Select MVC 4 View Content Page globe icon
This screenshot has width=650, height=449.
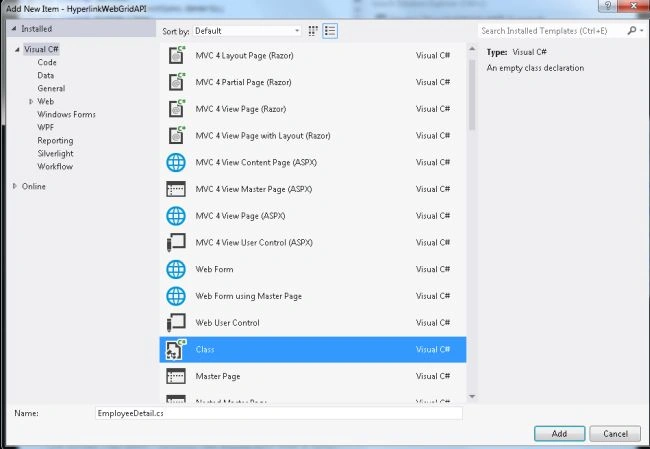pyautogui.click(x=176, y=162)
